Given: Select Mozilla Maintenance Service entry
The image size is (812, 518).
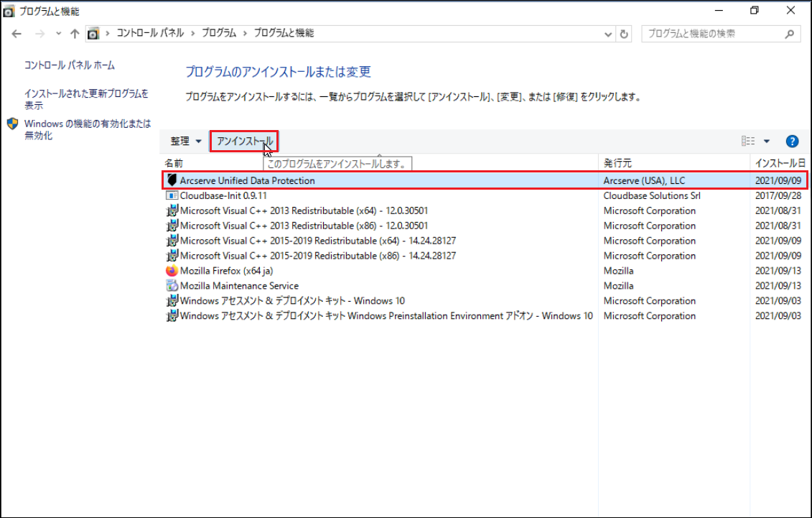Looking at the screenshot, I should 239,285.
